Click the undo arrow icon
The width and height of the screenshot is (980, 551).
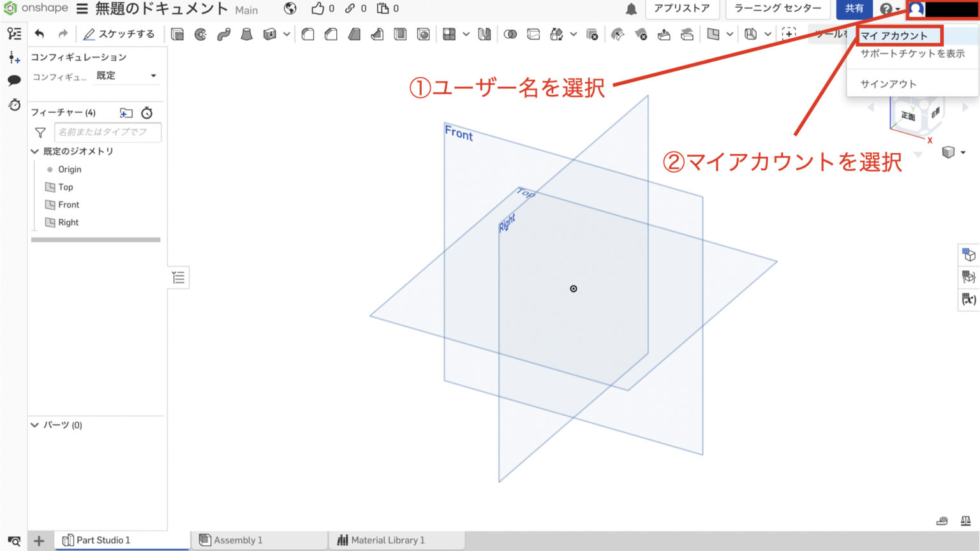coord(40,34)
